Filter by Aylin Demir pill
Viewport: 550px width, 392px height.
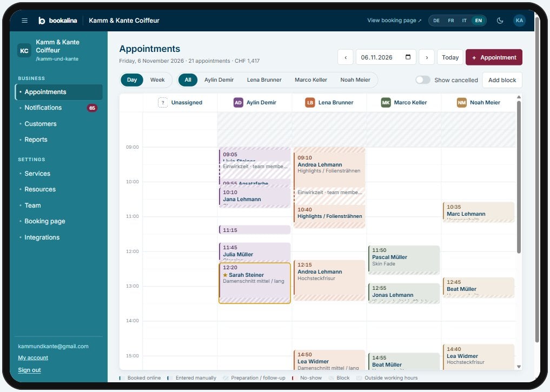pyautogui.click(x=219, y=80)
